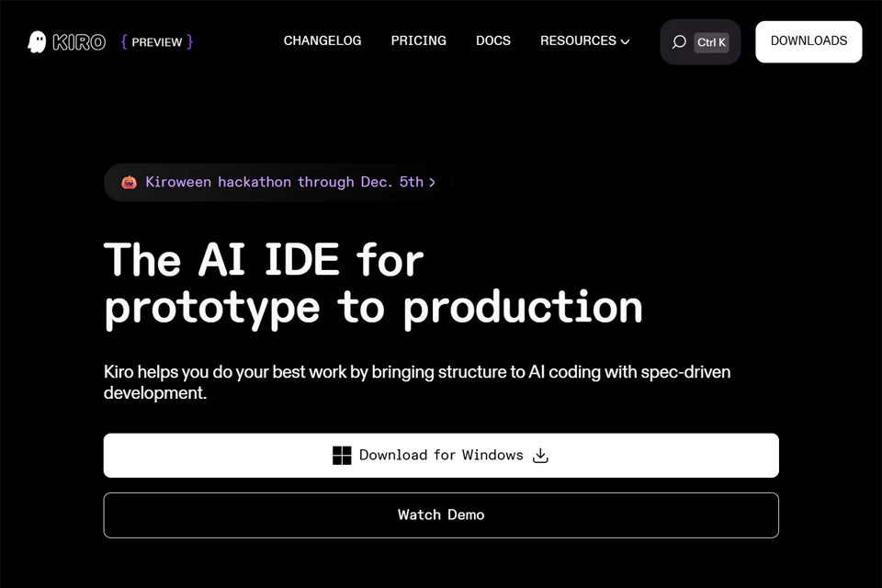Click Download for Windows button

[441, 455]
